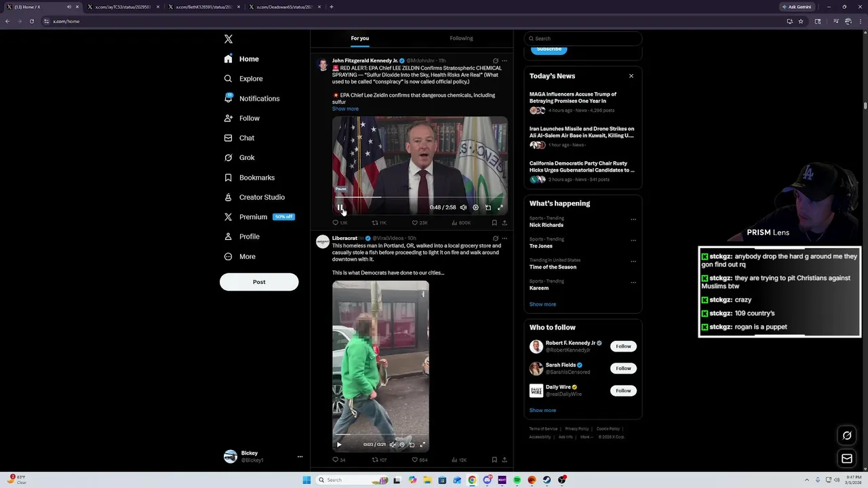868x488 pixels.
Task: Open Explore from the sidebar
Action: [x=243, y=79]
